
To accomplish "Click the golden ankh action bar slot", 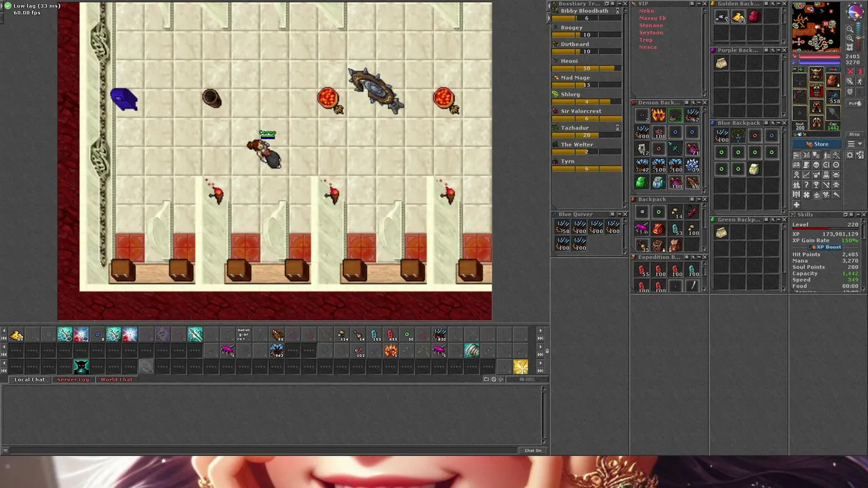I will pyautogui.click(x=520, y=367).
